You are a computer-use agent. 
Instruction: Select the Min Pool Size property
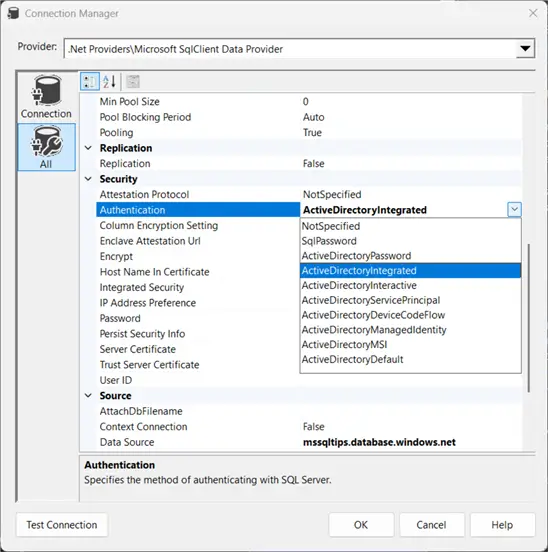pos(130,102)
